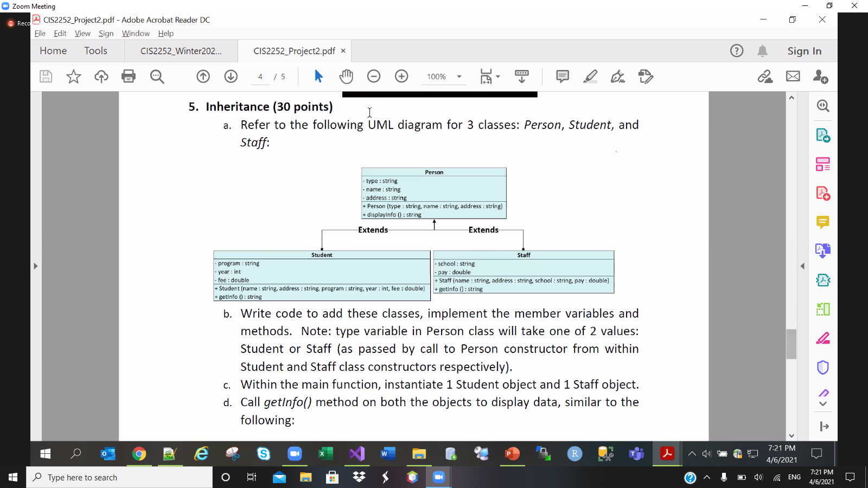The height and width of the screenshot is (488, 868).
Task: Add a sticky note comment
Action: [562, 76]
